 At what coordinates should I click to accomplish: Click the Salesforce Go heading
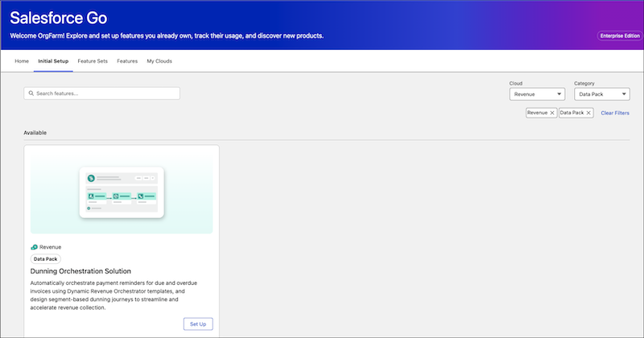click(x=58, y=18)
